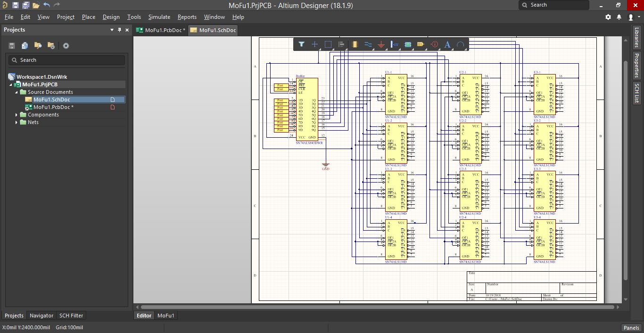This screenshot has width=644, height=333.
Task: Select the MoFu1 tab at bottom
Action: pyautogui.click(x=166, y=316)
